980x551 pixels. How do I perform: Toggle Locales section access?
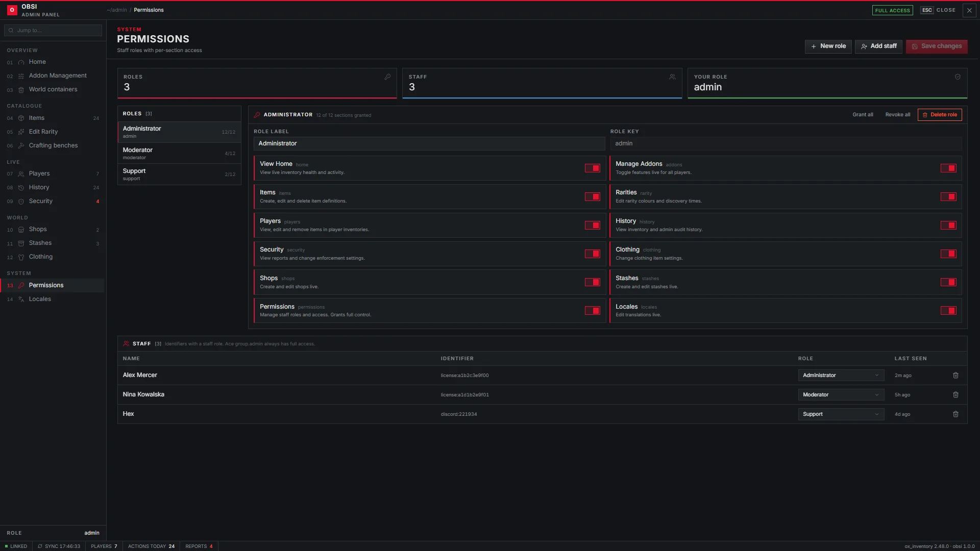(948, 311)
